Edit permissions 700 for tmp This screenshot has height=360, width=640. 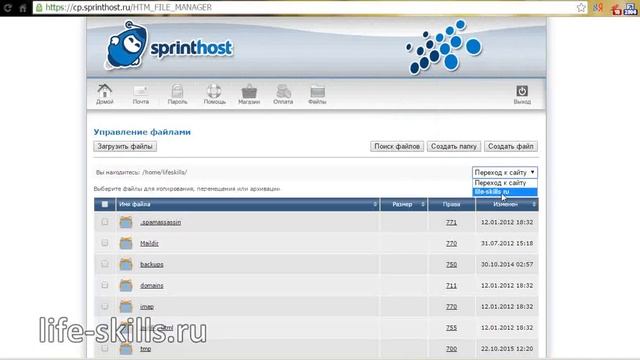coord(451,349)
